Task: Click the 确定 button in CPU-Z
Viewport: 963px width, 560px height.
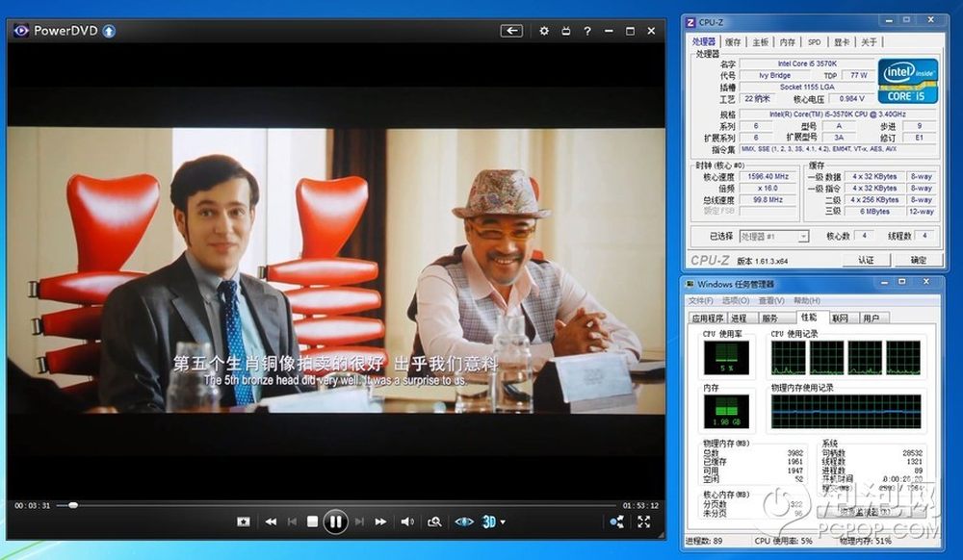Action: click(x=919, y=260)
